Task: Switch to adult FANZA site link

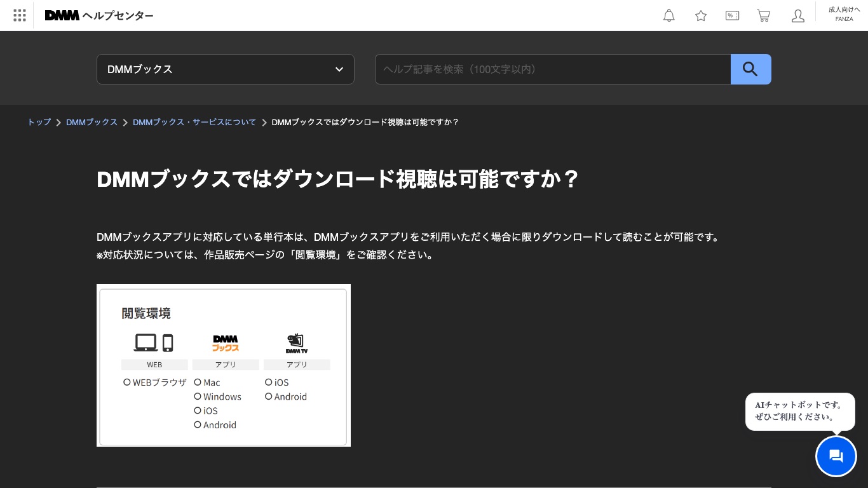Action: point(844,14)
